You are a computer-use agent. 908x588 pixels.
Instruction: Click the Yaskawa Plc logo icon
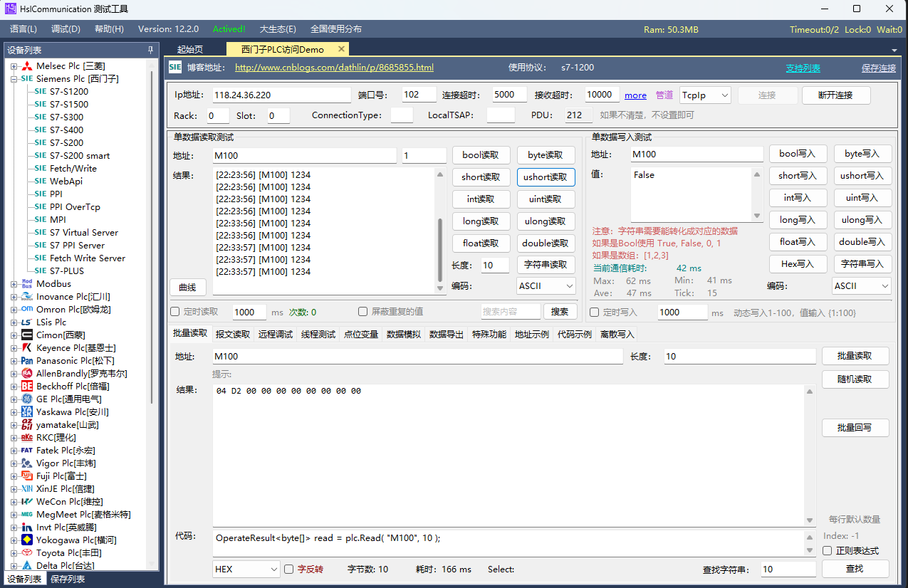27,412
